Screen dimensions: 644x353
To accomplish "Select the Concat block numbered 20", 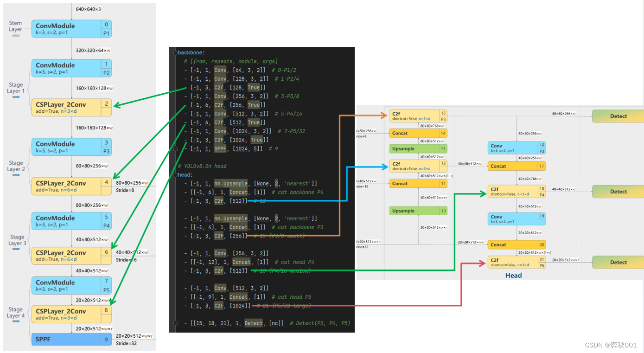I will tap(516, 244).
